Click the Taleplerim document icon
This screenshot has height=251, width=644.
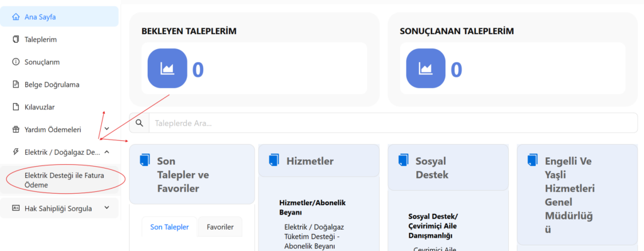[16, 40]
